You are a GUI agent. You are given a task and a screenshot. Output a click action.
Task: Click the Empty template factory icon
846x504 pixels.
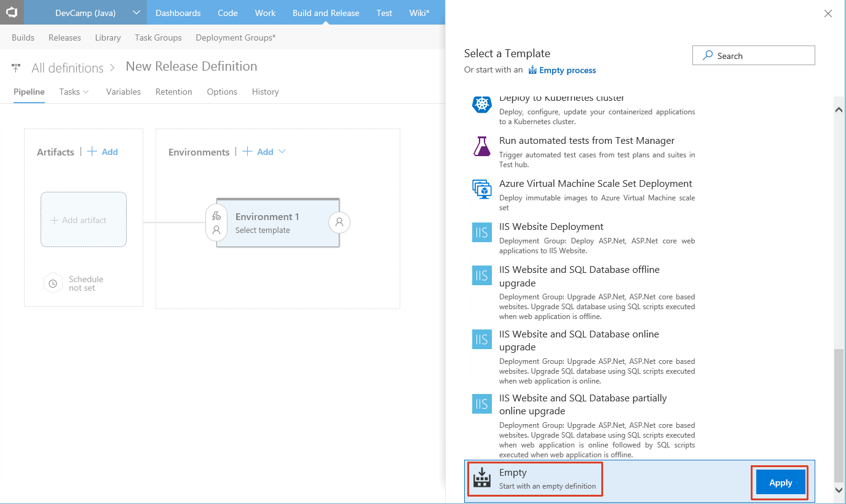click(482, 478)
